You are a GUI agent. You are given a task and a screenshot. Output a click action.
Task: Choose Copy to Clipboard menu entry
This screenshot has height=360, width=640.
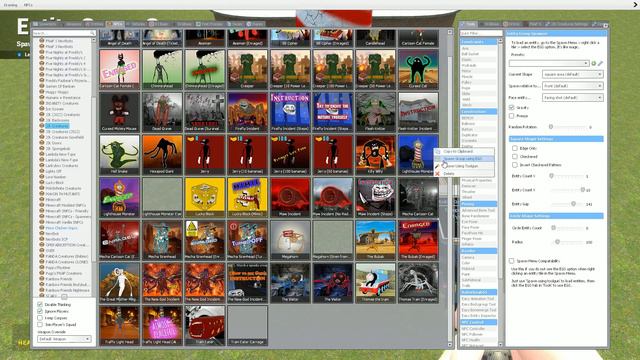(x=464, y=151)
